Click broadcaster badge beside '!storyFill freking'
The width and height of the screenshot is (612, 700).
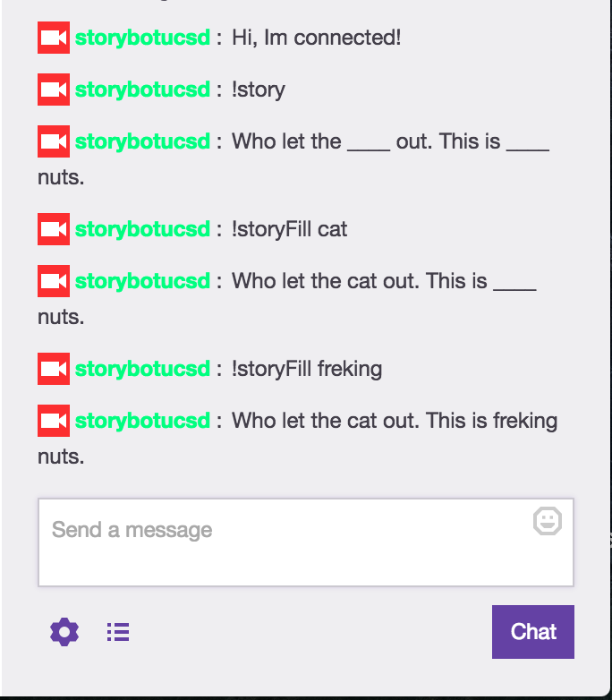[54, 369]
